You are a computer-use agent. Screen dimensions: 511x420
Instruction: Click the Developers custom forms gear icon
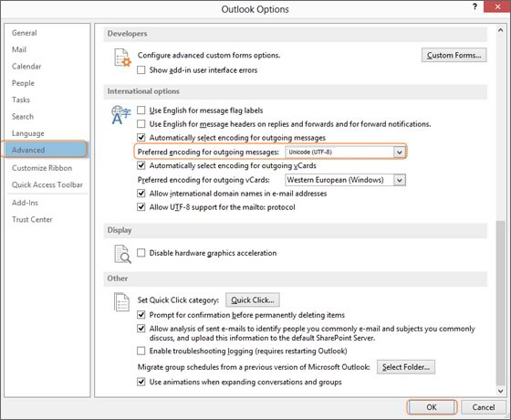[x=122, y=58]
